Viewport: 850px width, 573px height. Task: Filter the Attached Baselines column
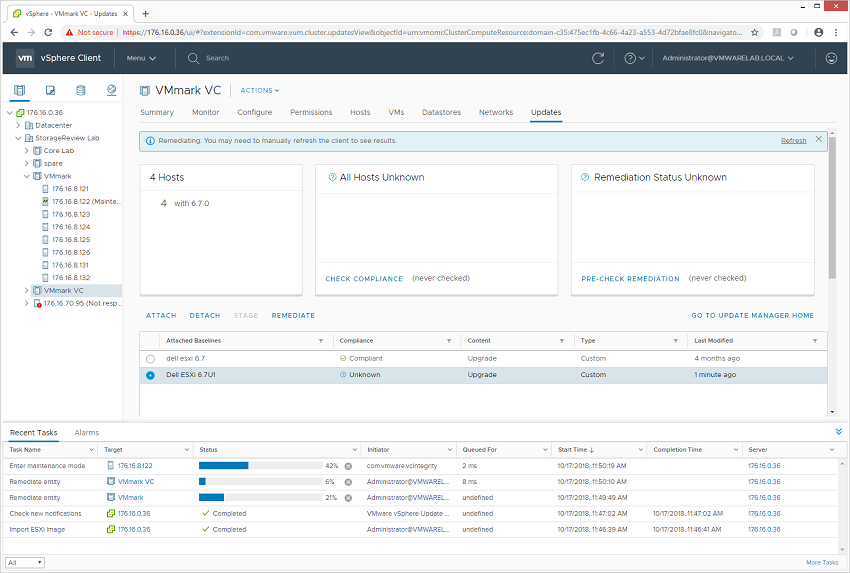pyautogui.click(x=320, y=341)
